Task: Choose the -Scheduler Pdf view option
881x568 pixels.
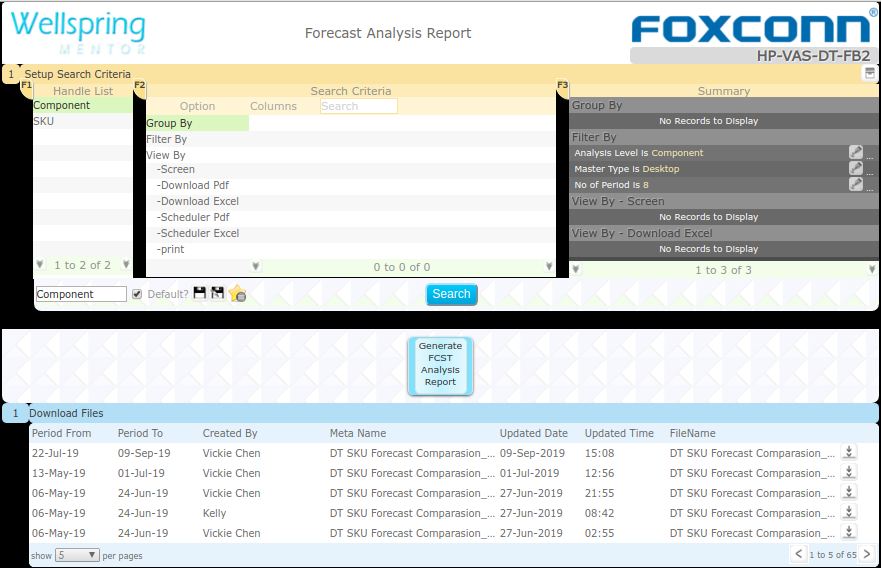Action: 193,217
